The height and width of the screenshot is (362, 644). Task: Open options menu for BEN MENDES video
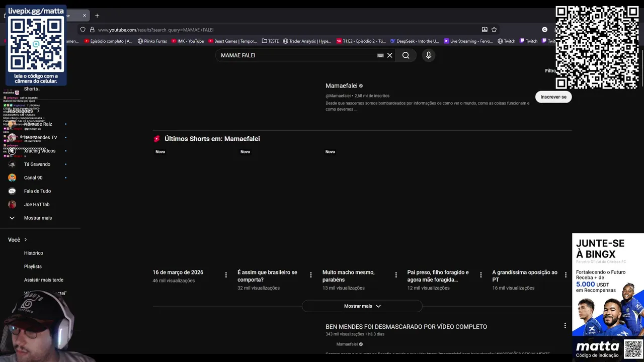tap(565, 326)
